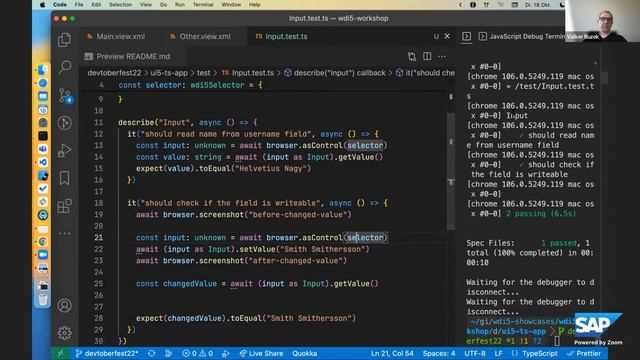Screen dimensions: 640x360
Task: Expand the Input.test.ts breadcrumb
Action: coord(248,73)
